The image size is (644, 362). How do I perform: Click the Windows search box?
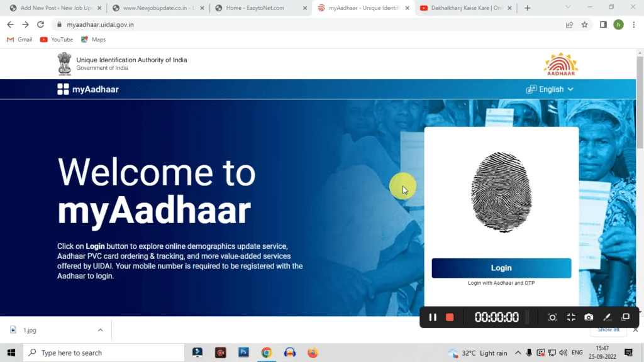pos(104,353)
